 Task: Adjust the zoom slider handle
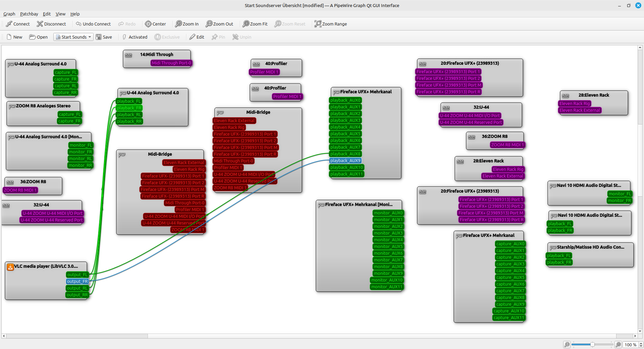[x=593, y=345]
